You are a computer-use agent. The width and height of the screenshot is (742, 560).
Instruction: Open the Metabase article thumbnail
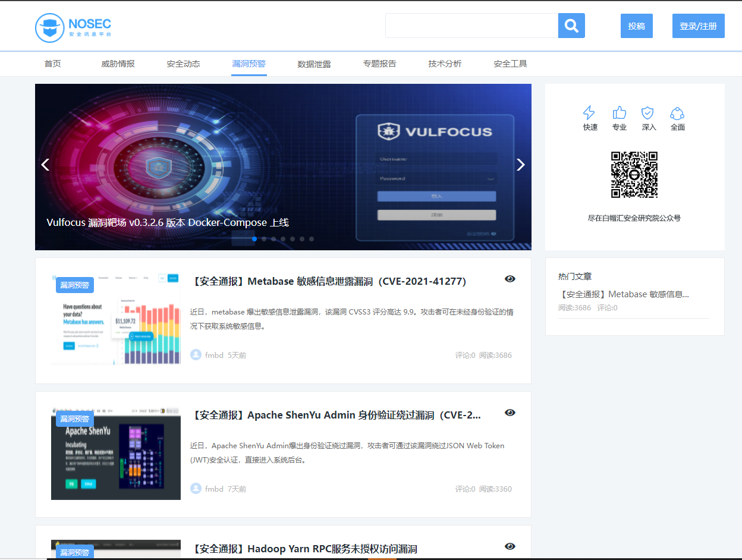(x=116, y=319)
